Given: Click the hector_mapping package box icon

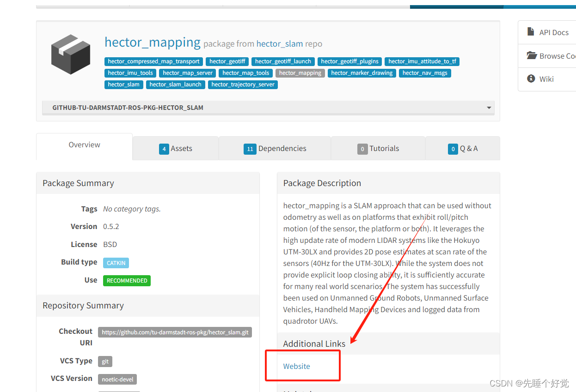Looking at the screenshot, I should pos(71,54).
